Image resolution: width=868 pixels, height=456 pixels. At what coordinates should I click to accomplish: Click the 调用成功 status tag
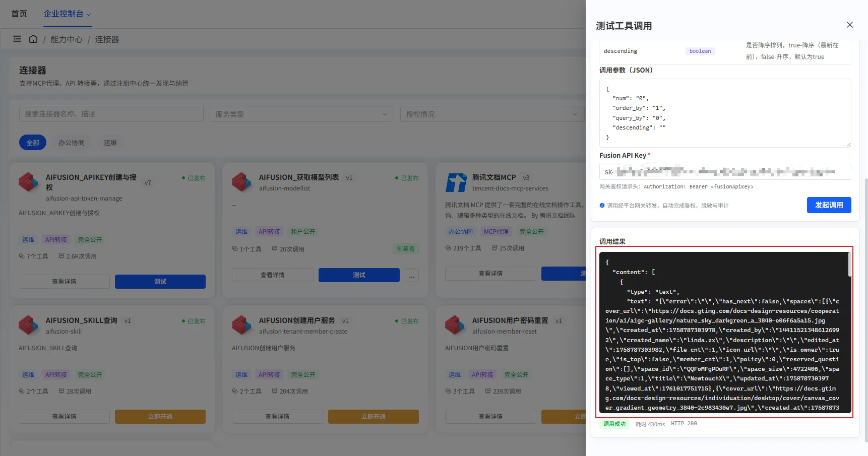(614, 424)
